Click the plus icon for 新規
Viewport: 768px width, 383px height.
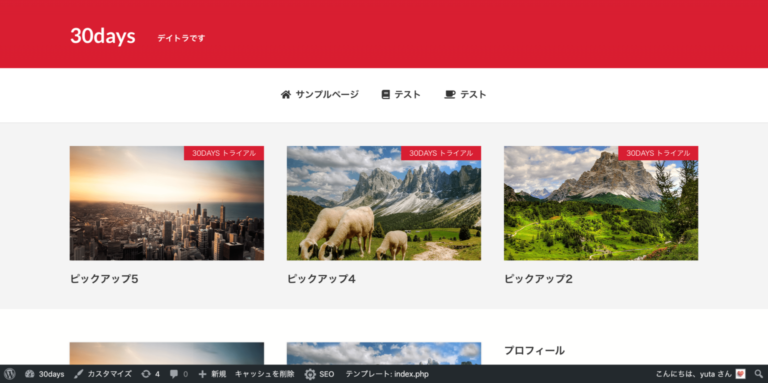click(202, 374)
